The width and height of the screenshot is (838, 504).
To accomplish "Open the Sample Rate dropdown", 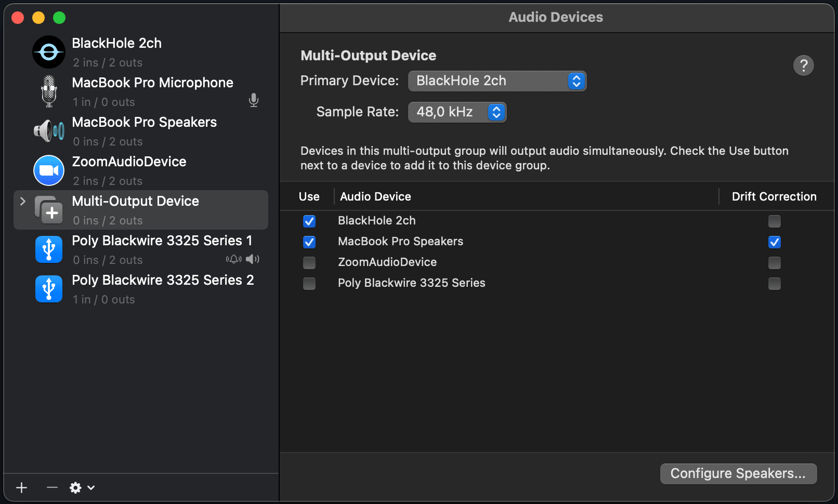I will 457,112.
